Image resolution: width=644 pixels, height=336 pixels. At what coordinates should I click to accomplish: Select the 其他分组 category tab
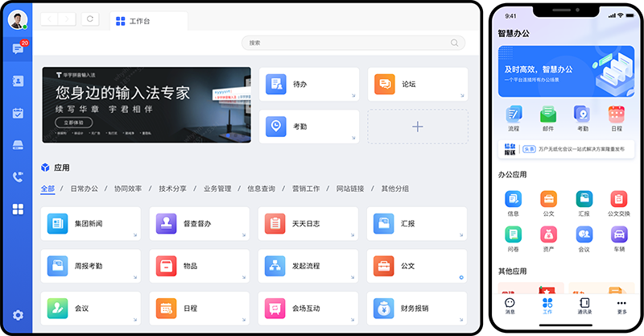coord(394,189)
